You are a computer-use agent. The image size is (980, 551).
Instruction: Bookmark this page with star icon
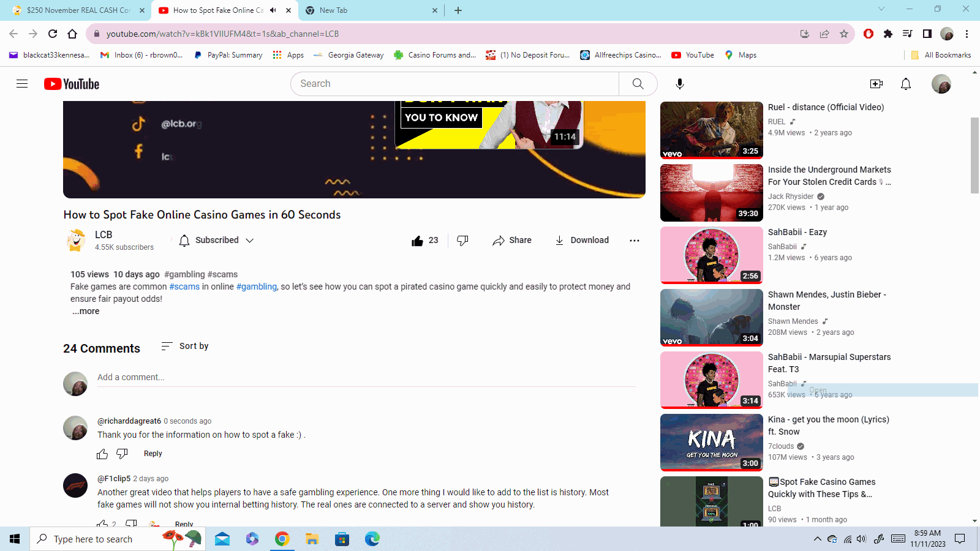pyautogui.click(x=844, y=34)
